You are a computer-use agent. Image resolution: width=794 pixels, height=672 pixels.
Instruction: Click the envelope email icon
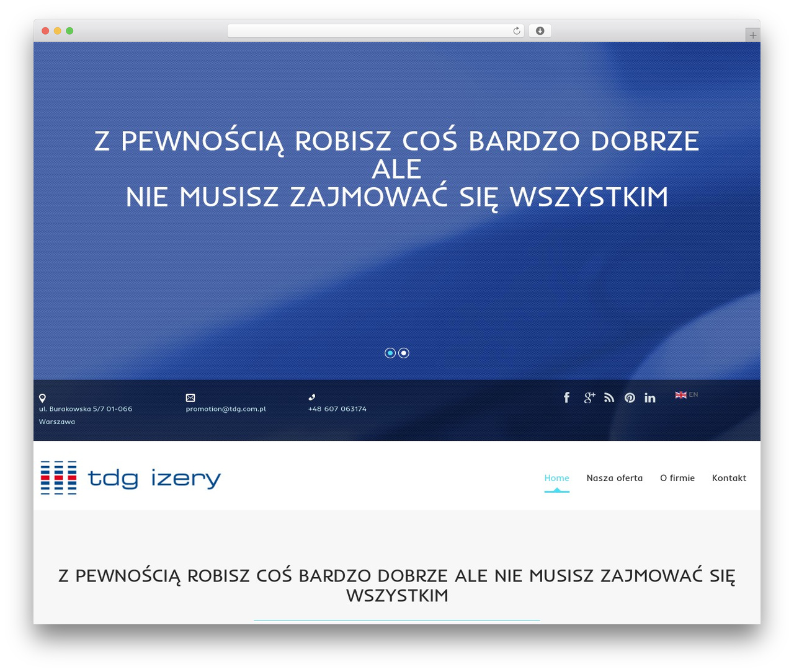[x=190, y=397]
